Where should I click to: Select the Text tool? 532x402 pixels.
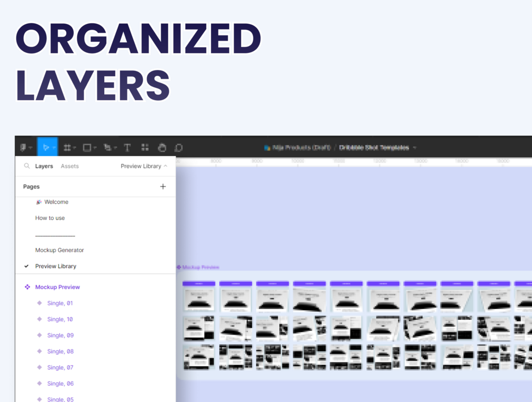(x=127, y=147)
